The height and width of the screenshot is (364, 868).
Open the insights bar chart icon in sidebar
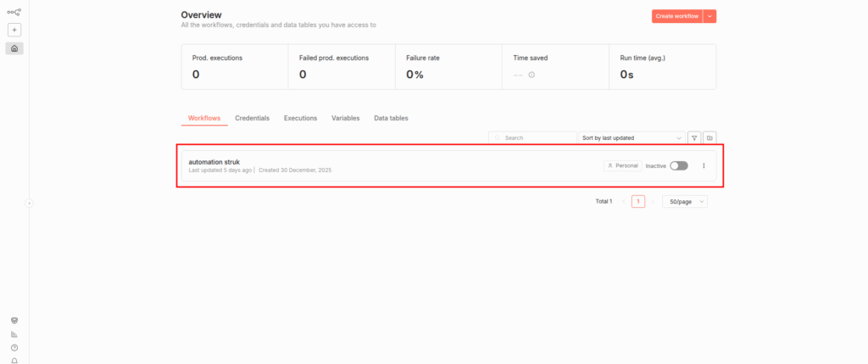[14, 334]
